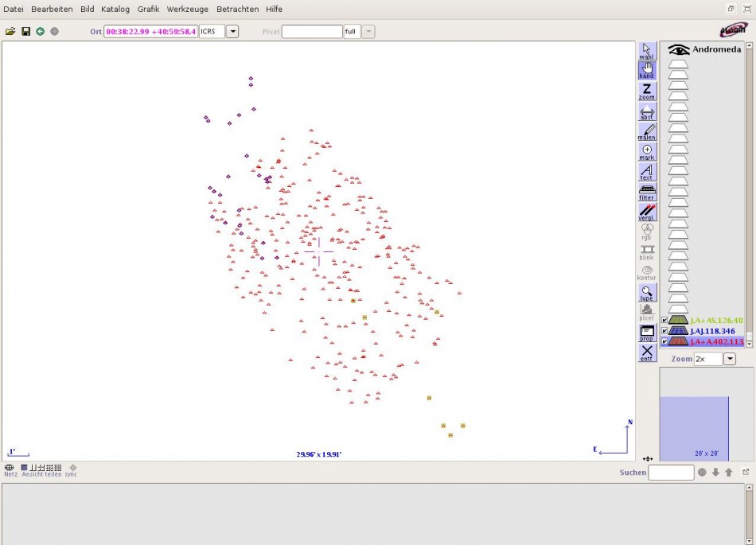The height and width of the screenshot is (545, 756).
Task: Open the ICRS coordinate frame dropdown
Action: pyautogui.click(x=232, y=32)
